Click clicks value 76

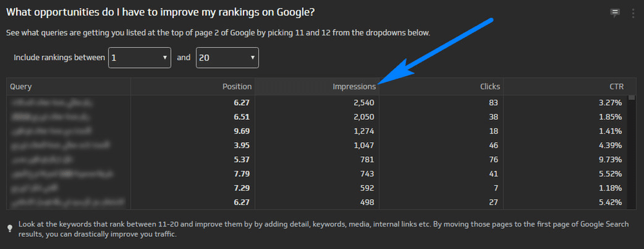(494, 160)
